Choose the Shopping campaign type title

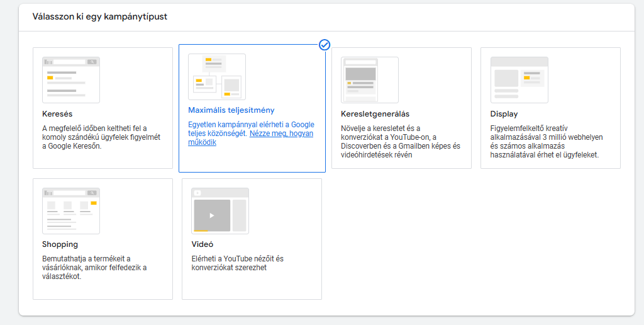click(x=60, y=244)
